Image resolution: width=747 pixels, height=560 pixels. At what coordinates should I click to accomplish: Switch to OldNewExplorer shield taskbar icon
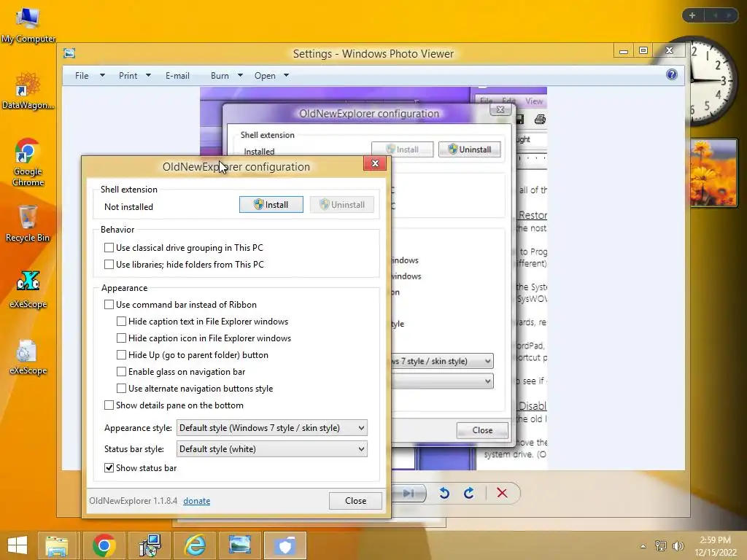[x=285, y=545]
